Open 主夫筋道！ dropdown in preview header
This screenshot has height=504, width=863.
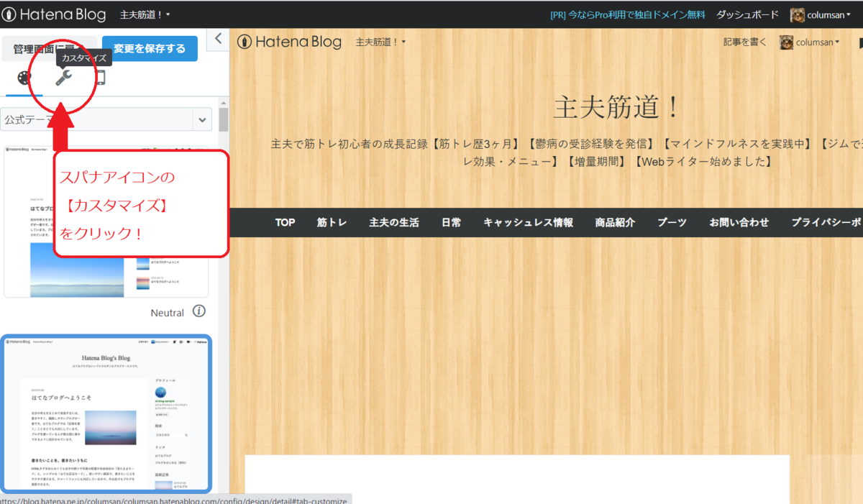click(381, 42)
